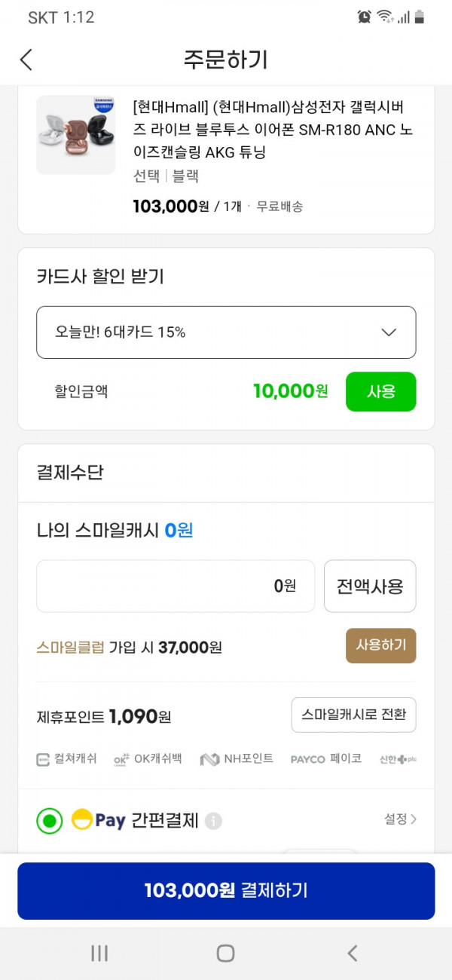
Task: Tap the 전액사용 button
Action: (370, 586)
